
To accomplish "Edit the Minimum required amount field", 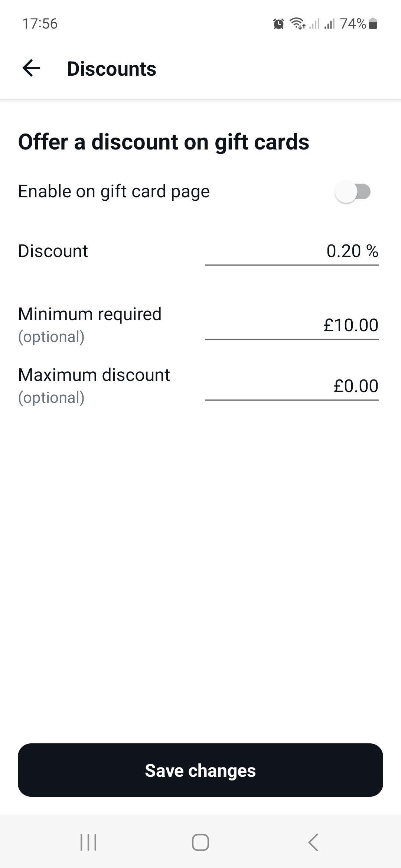I will pos(292,326).
